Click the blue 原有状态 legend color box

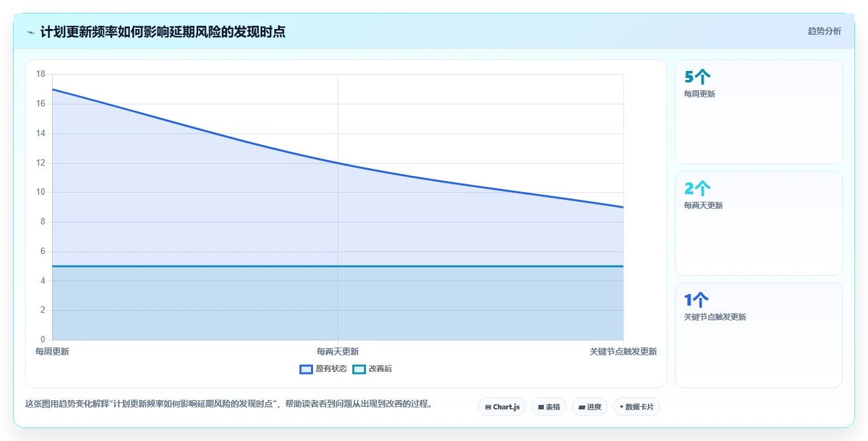[306, 369]
